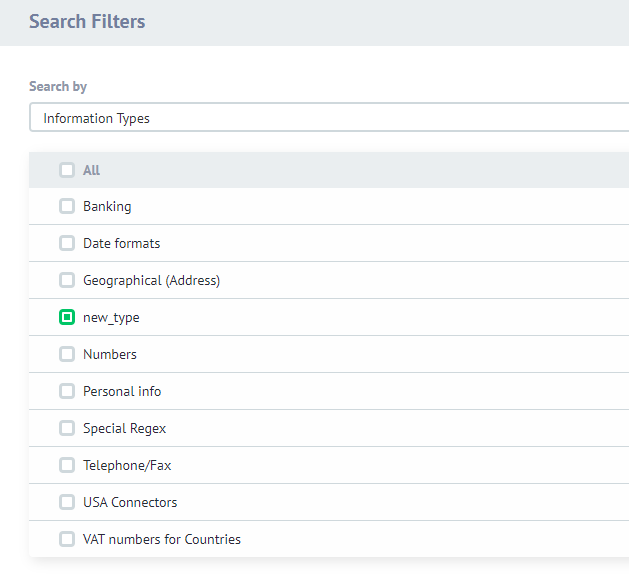This screenshot has height=576, width=629.
Task: Select the USA Connectors checkbox
Action: pyautogui.click(x=67, y=502)
